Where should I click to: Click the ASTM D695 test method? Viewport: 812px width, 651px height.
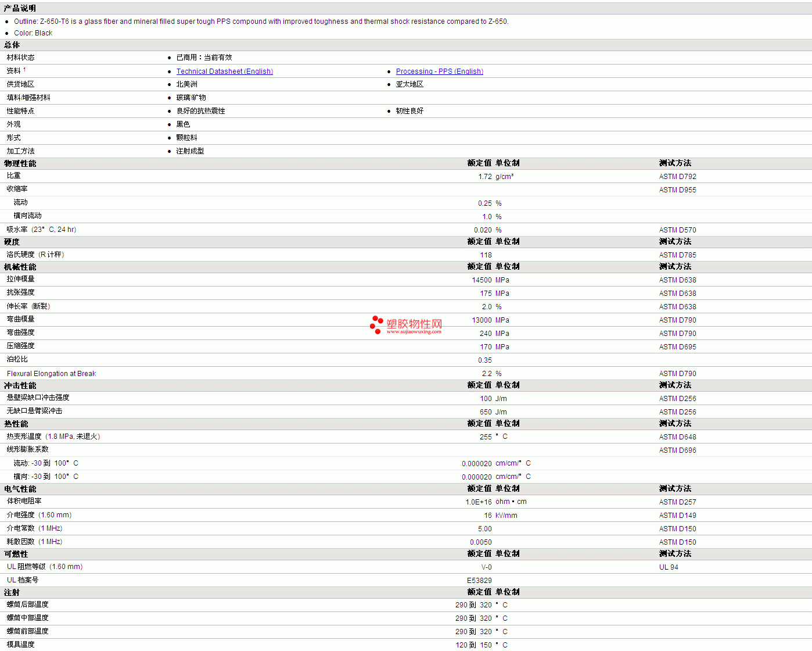(x=678, y=347)
